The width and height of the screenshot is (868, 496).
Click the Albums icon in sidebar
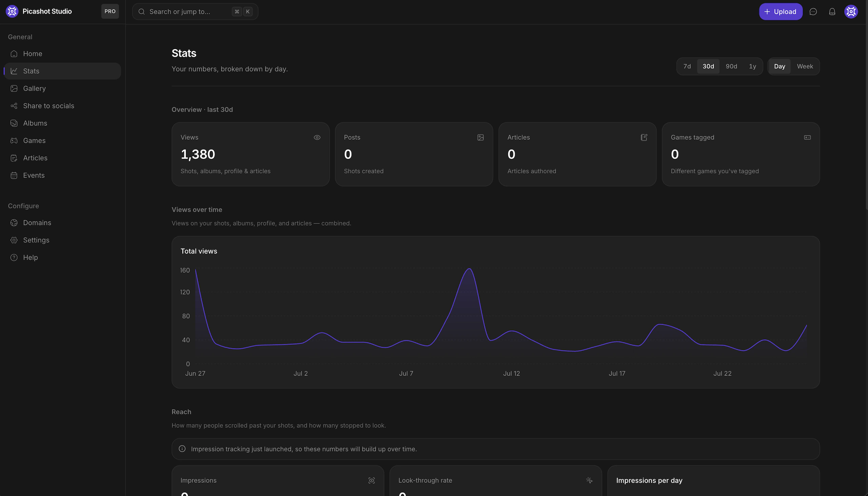pos(14,123)
